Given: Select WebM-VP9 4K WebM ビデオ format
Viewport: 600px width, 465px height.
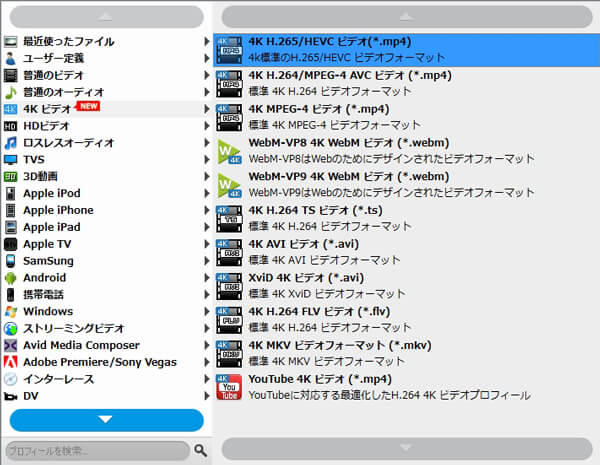Looking at the screenshot, I should click(406, 184).
